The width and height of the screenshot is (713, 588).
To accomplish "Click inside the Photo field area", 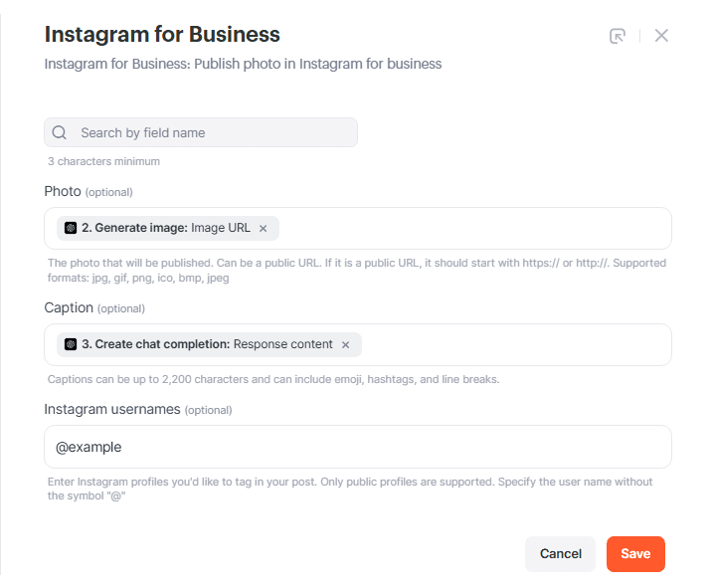I will (x=473, y=229).
